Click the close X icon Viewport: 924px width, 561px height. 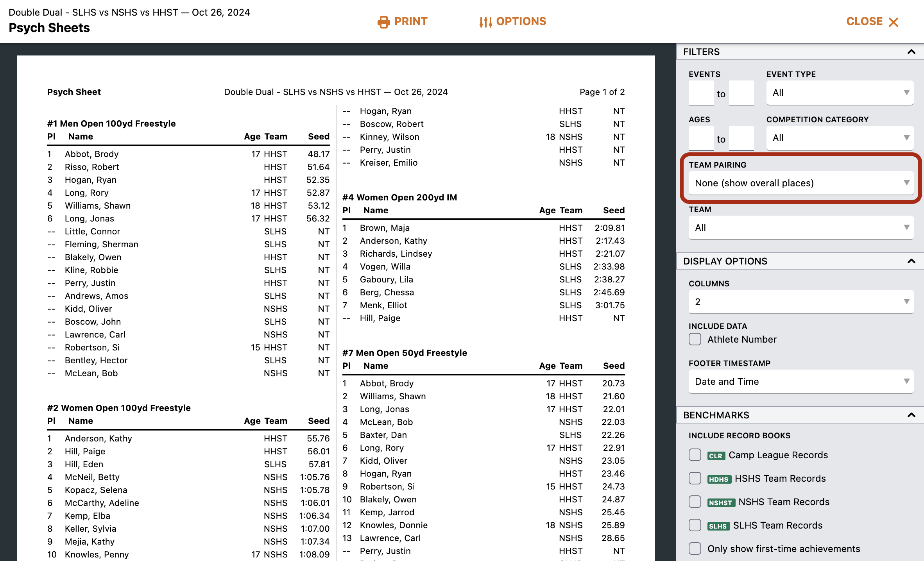coord(893,22)
